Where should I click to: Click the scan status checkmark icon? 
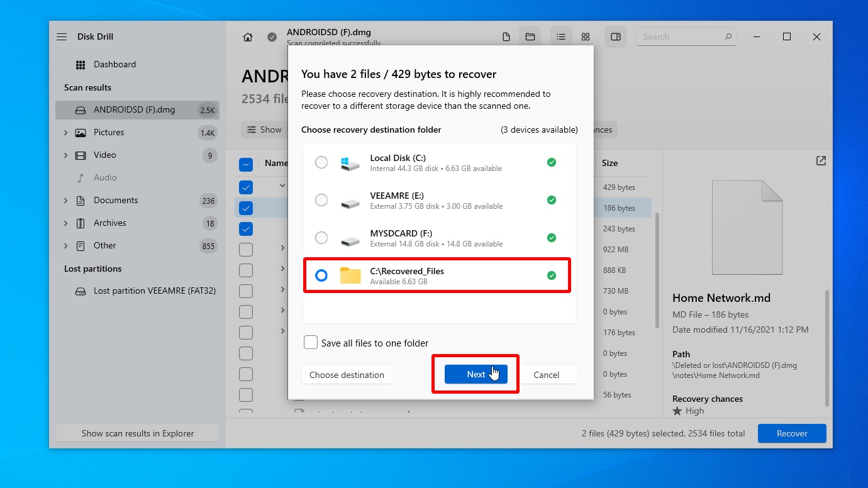click(x=272, y=37)
